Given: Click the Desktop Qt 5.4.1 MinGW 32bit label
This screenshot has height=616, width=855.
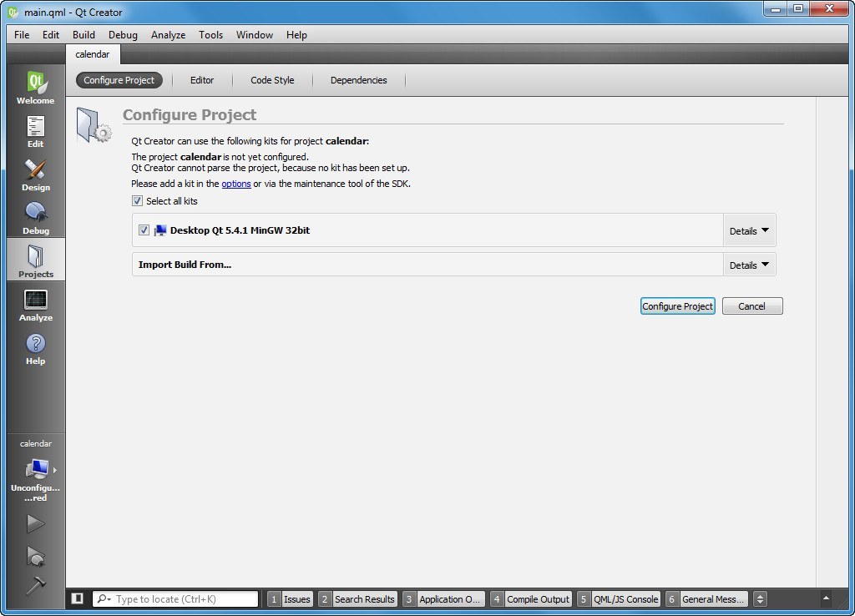Looking at the screenshot, I should click(240, 230).
